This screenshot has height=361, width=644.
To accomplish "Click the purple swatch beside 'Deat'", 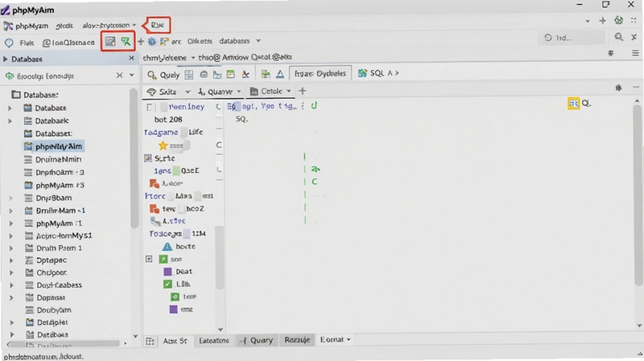I will [167, 272].
